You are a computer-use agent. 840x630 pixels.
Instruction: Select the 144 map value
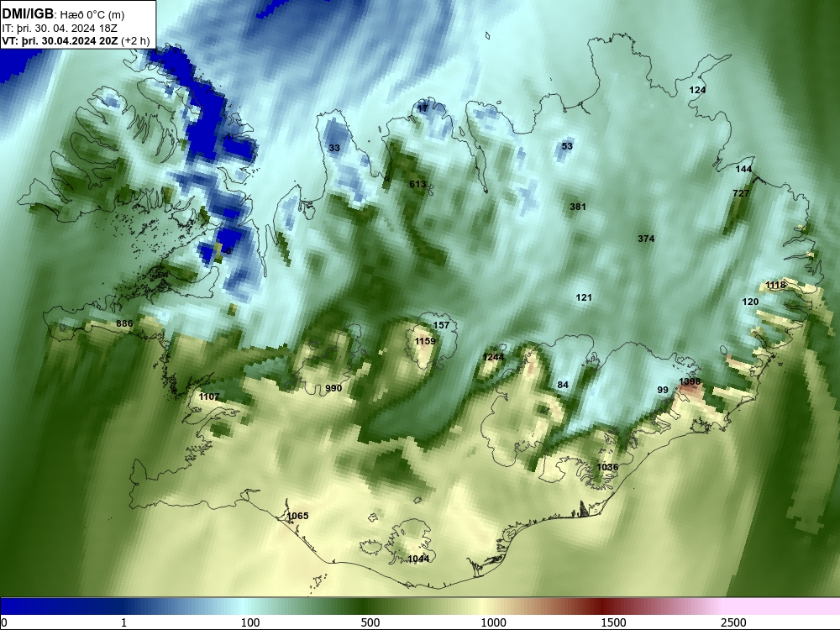pyautogui.click(x=743, y=170)
